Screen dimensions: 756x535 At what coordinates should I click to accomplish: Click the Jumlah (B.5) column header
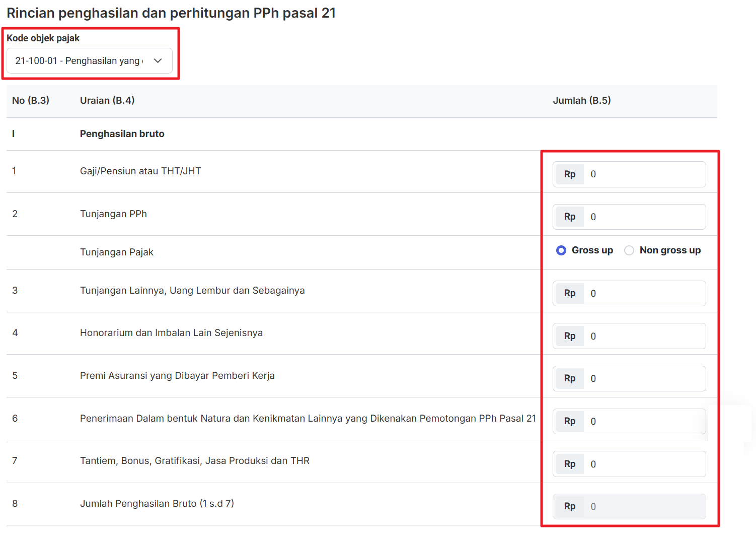point(581,101)
